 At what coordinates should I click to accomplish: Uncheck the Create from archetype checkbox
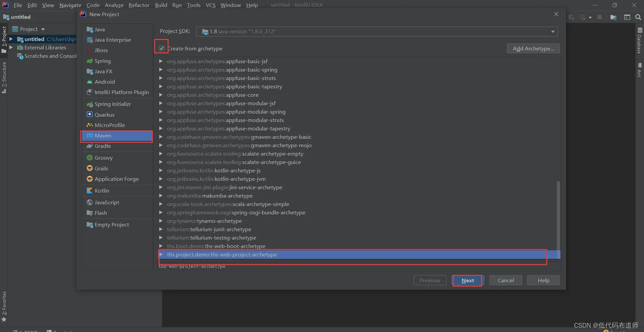(161, 48)
